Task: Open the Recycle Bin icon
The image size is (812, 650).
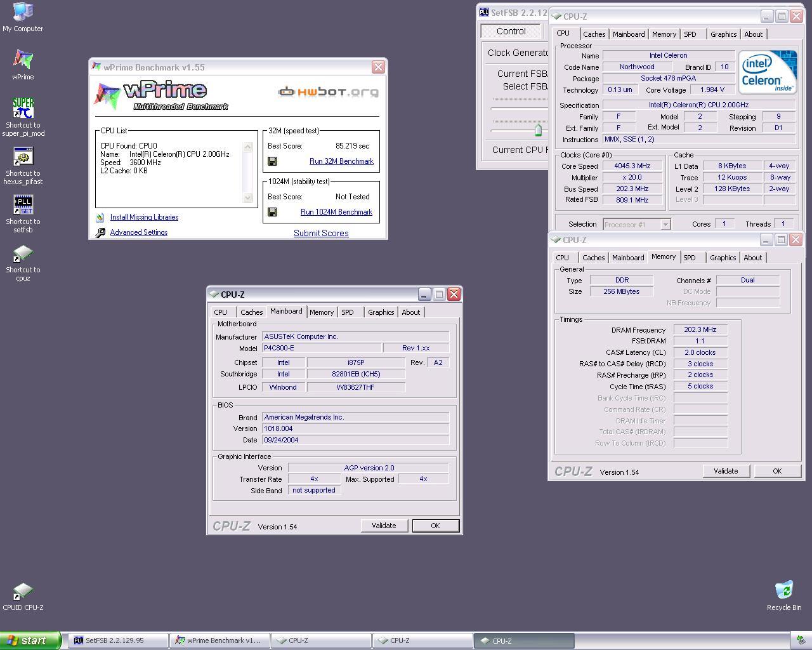Action: tap(784, 590)
